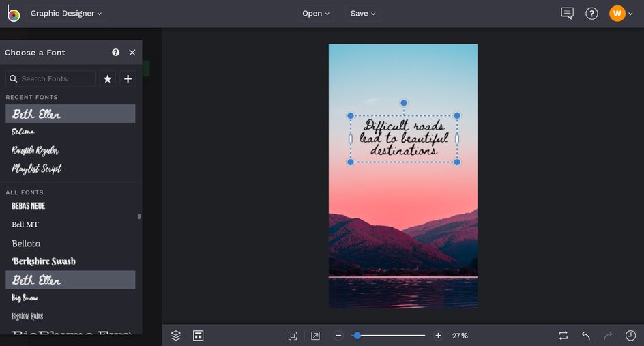
Task: Click the zoom level slider
Action: click(390, 336)
